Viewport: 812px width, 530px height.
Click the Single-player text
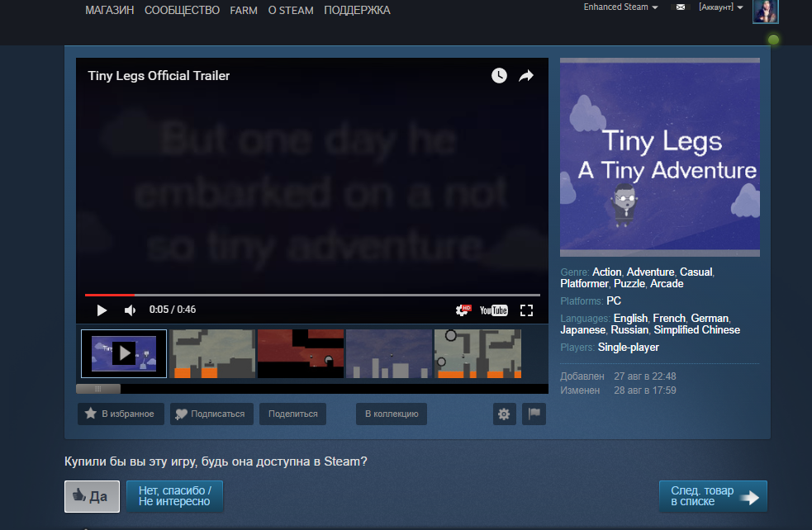coord(628,348)
